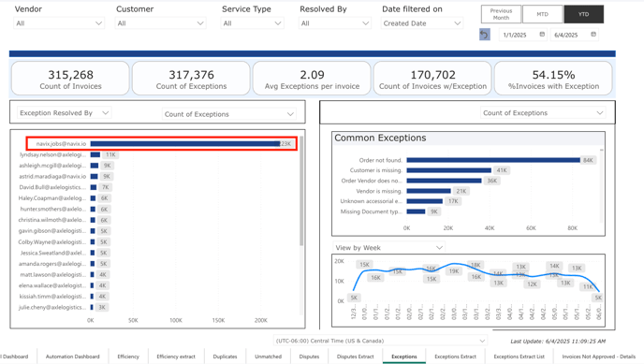Click the christina.wilmoth row label

tap(52, 220)
